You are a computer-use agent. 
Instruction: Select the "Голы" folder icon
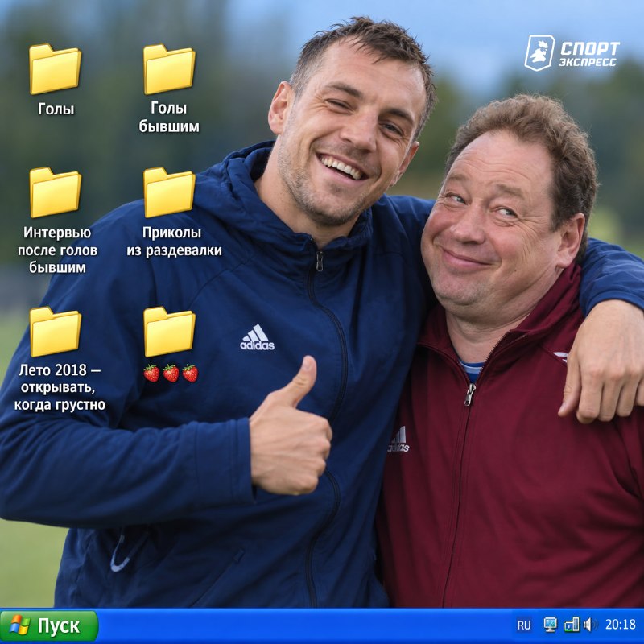[x=55, y=69]
